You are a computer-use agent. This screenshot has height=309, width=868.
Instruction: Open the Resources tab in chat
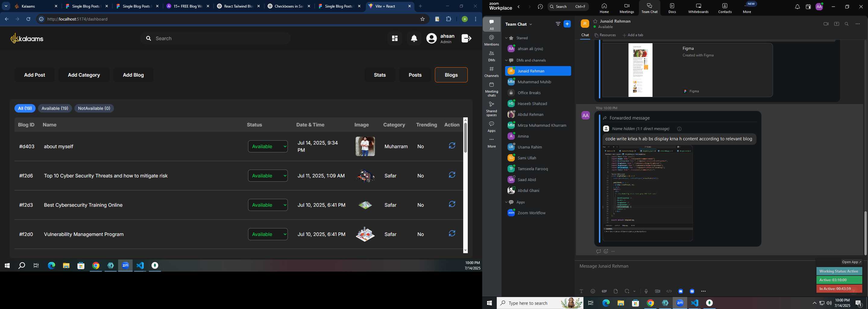pyautogui.click(x=605, y=35)
